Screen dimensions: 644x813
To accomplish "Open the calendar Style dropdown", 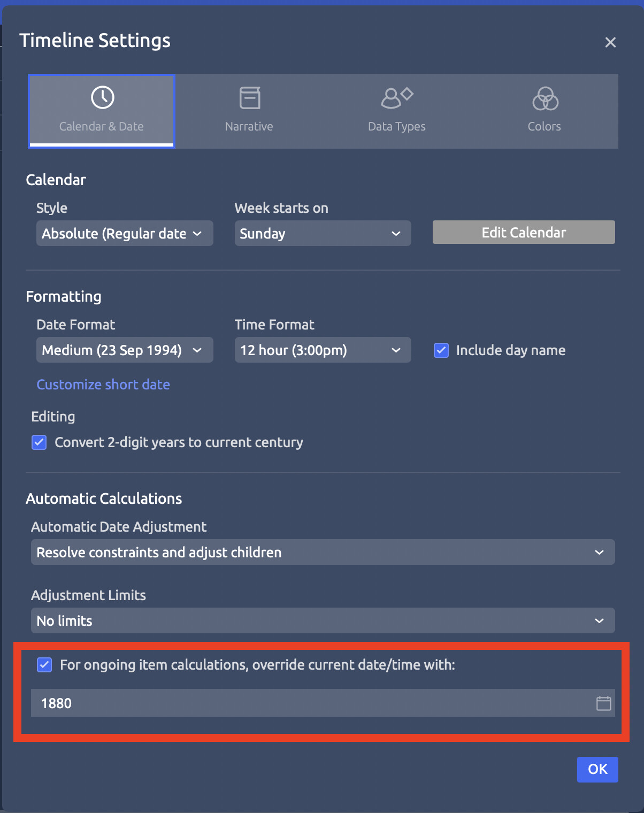I will (x=125, y=233).
